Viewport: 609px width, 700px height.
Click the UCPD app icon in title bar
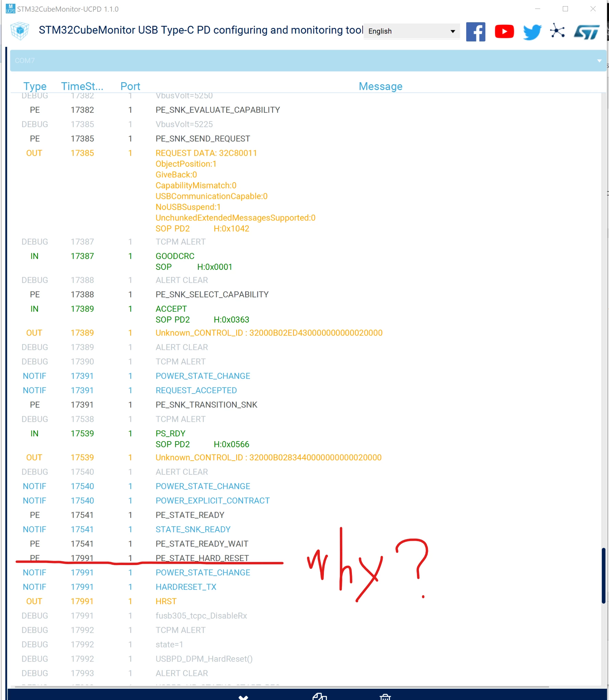pyautogui.click(x=10, y=9)
